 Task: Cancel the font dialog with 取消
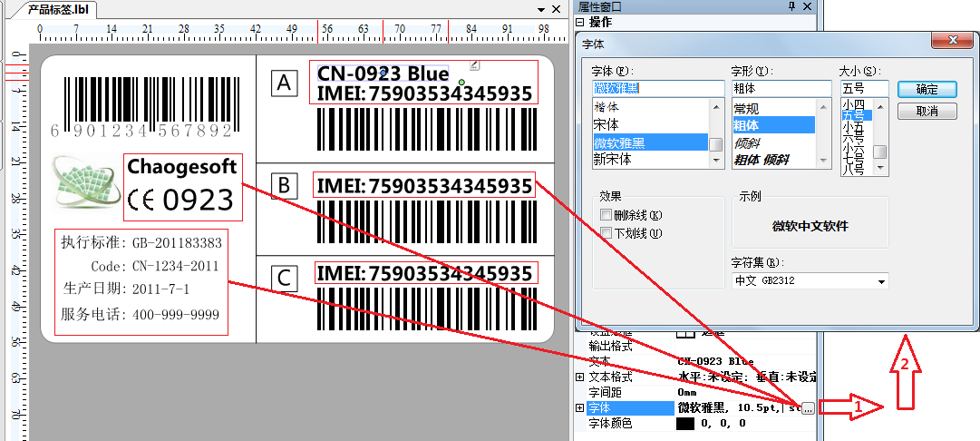pos(927,111)
